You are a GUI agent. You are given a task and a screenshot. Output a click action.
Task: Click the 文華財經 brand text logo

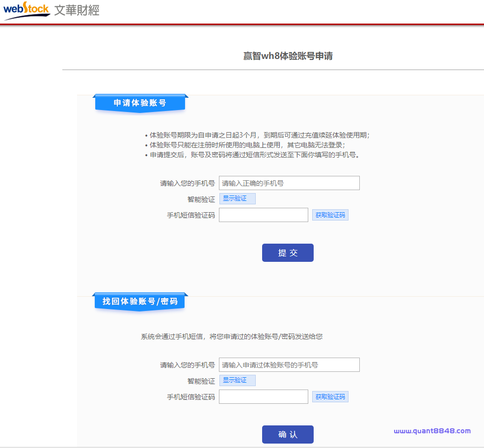click(77, 10)
